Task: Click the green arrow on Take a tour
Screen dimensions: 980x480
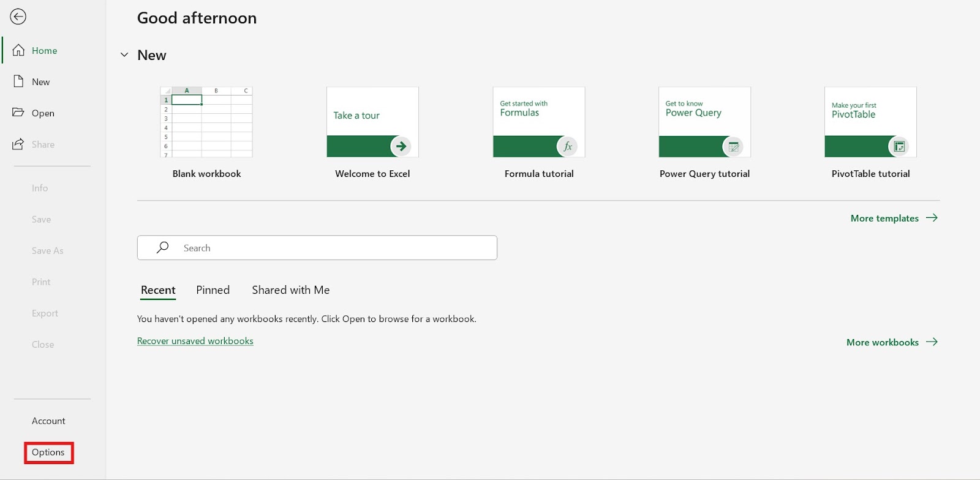Action: (401, 146)
